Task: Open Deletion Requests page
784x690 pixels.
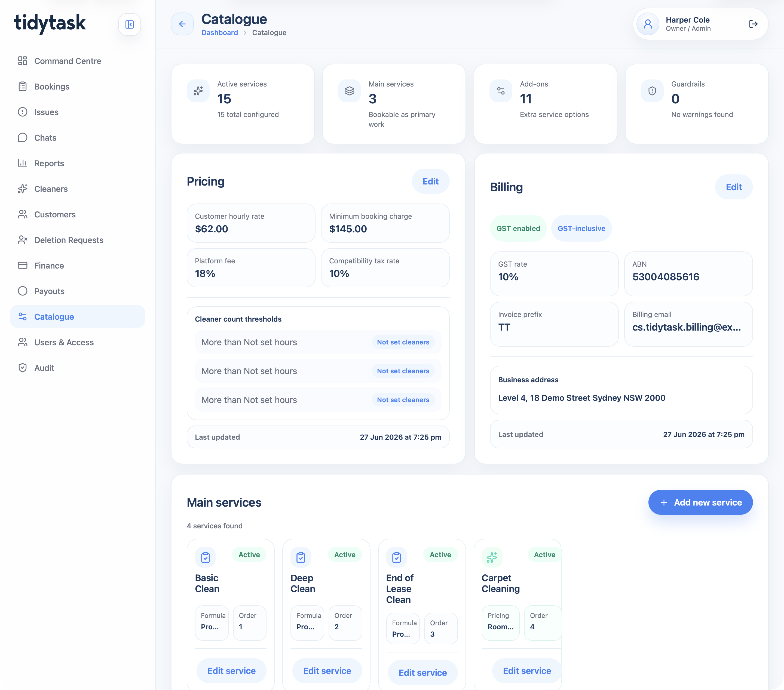Action: coord(78,240)
